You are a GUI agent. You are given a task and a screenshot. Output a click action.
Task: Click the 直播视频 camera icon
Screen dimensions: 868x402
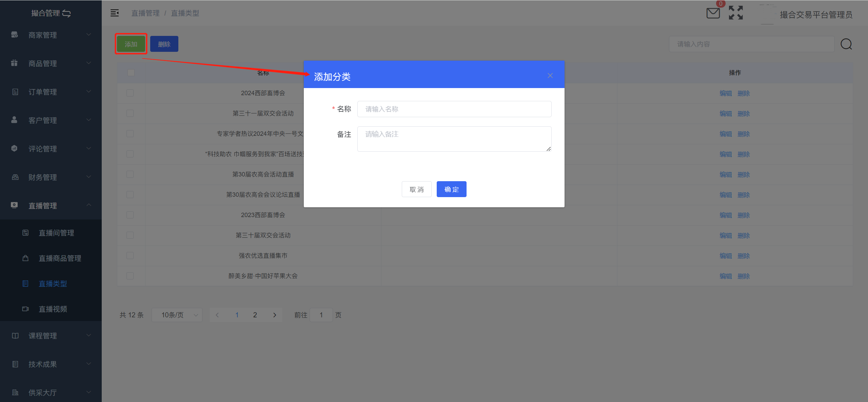point(25,309)
